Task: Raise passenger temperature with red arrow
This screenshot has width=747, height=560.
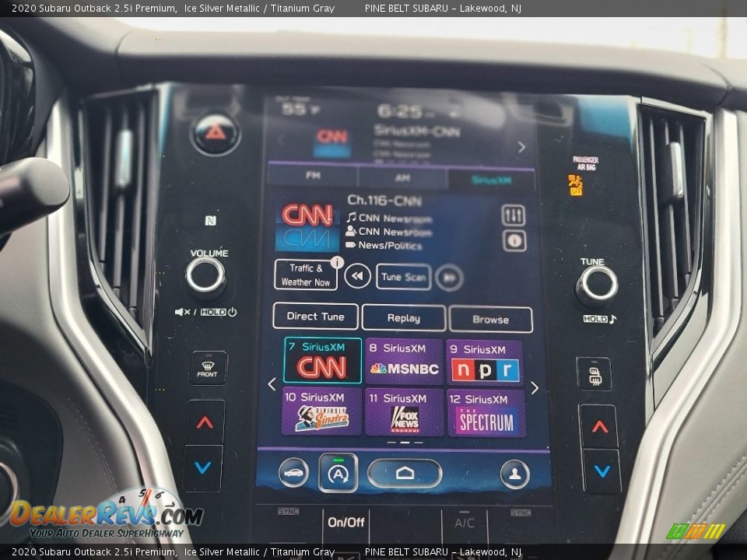Action: click(x=599, y=426)
